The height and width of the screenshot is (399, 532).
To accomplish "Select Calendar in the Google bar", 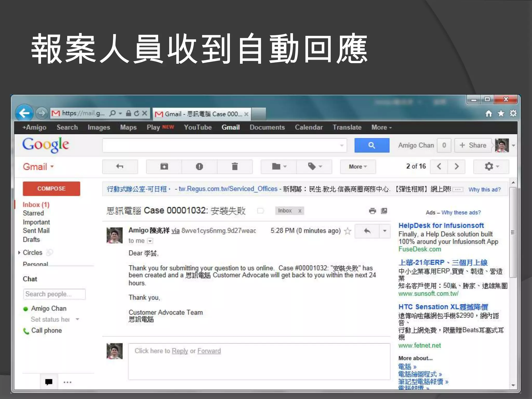I will point(309,128).
